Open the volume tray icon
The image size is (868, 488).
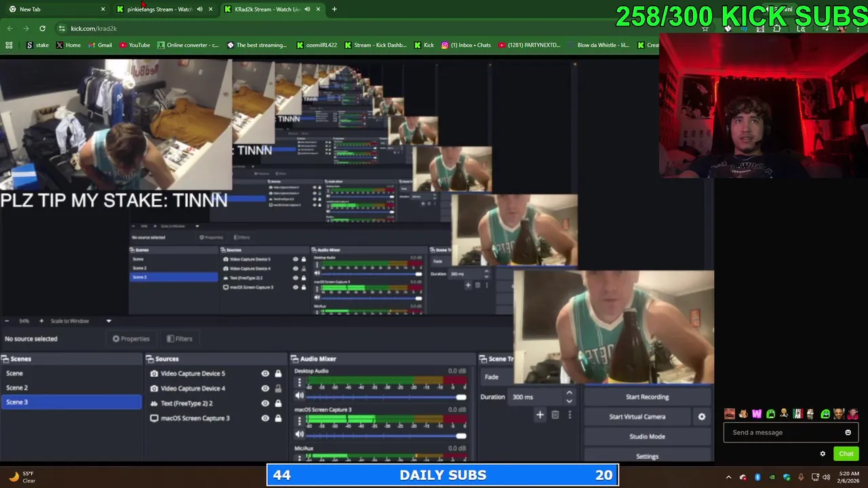[827, 477]
